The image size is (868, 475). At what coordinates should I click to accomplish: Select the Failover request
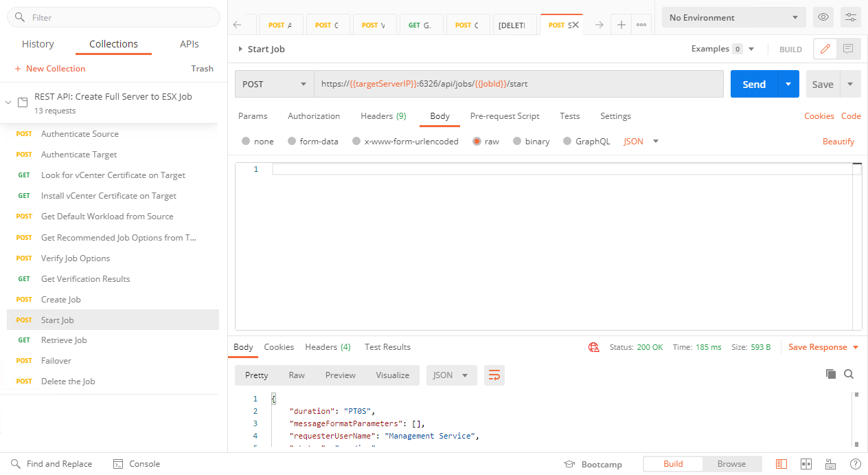point(113,361)
